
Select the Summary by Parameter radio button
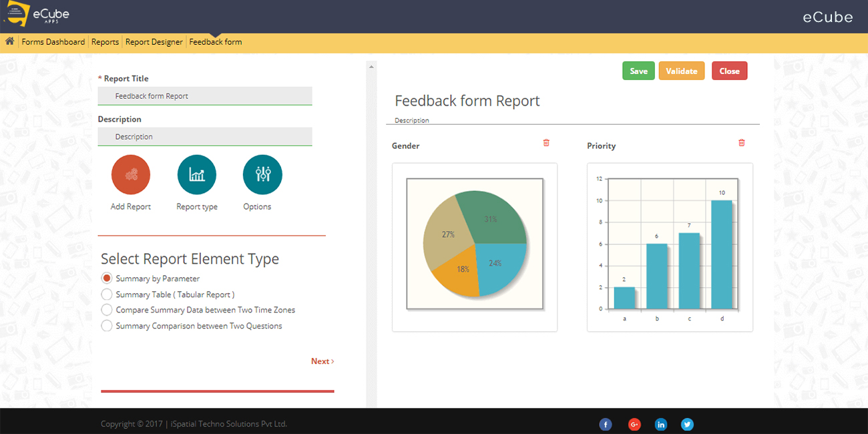click(107, 278)
